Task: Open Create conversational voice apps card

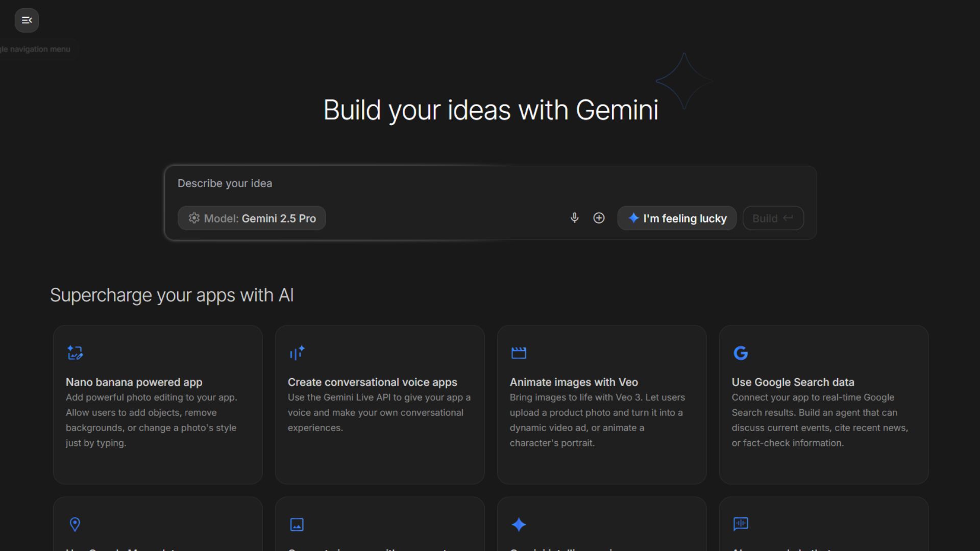Action: click(x=372, y=382)
